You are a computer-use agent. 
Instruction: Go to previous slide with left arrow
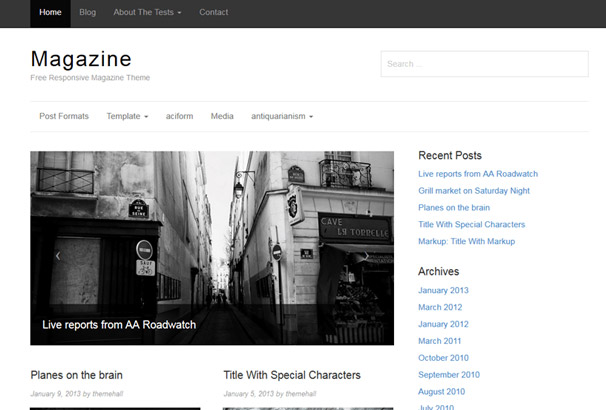pos(58,256)
